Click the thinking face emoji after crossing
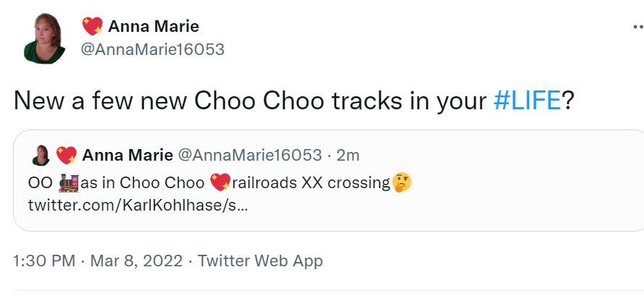This screenshot has width=644, height=296. [402, 182]
